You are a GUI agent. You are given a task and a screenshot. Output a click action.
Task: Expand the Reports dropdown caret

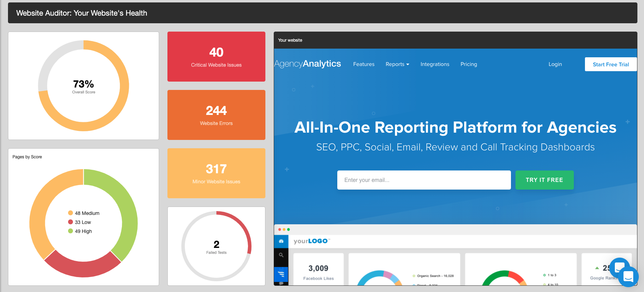coord(408,65)
